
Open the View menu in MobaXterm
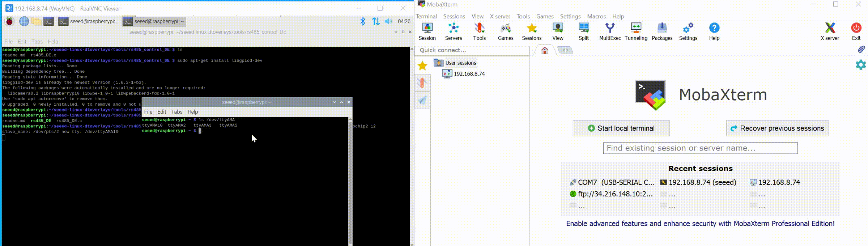[x=477, y=16]
